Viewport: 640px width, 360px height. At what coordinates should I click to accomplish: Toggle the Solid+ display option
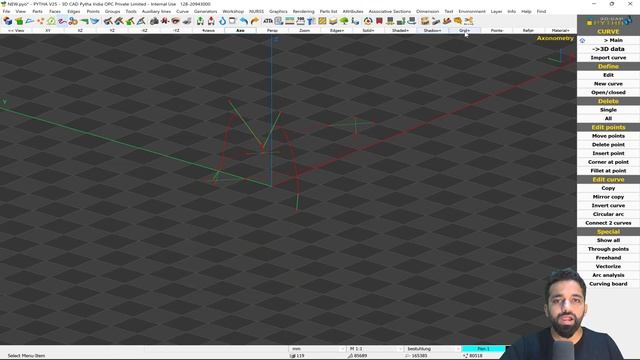368,31
